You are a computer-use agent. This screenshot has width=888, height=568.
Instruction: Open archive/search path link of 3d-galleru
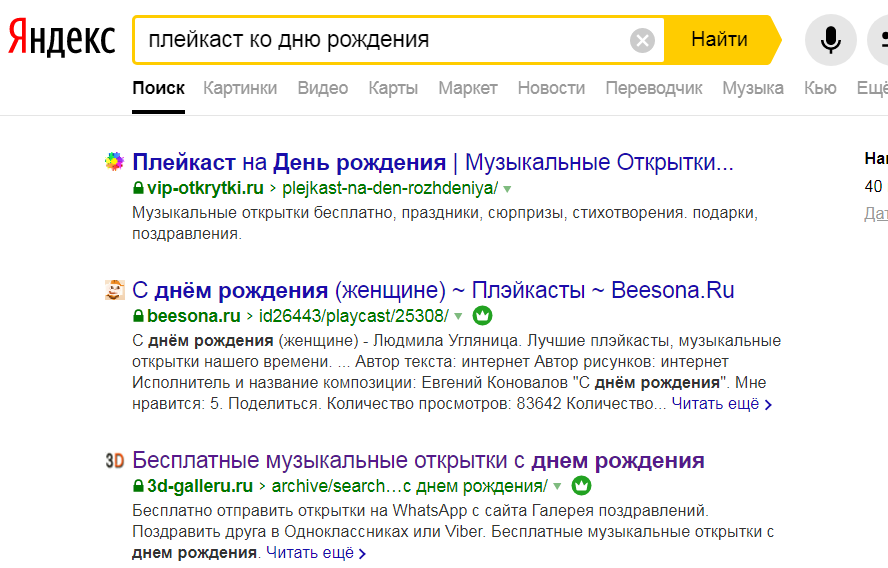point(409,486)
